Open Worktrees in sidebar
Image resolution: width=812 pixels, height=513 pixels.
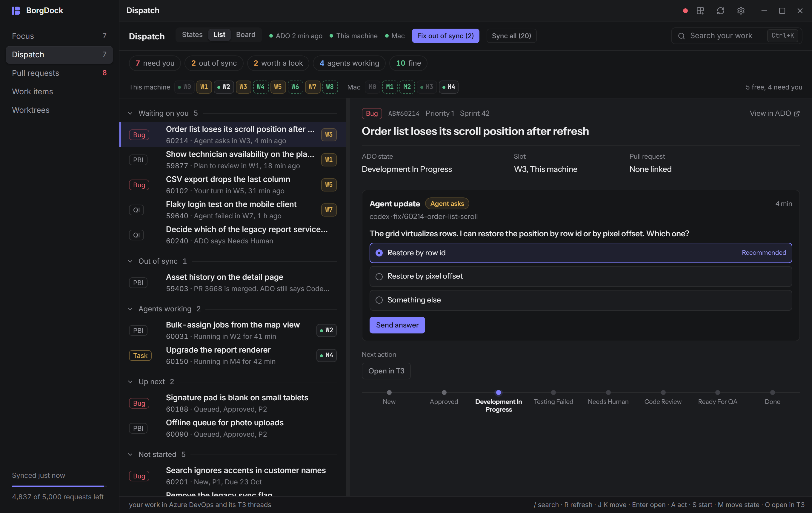click(x=59, y=110)
